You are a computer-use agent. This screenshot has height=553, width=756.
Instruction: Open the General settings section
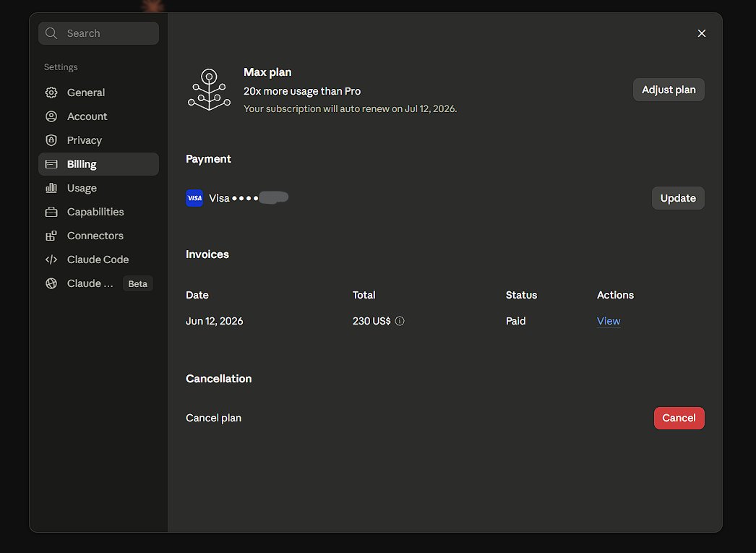click(x=98, y=93)
